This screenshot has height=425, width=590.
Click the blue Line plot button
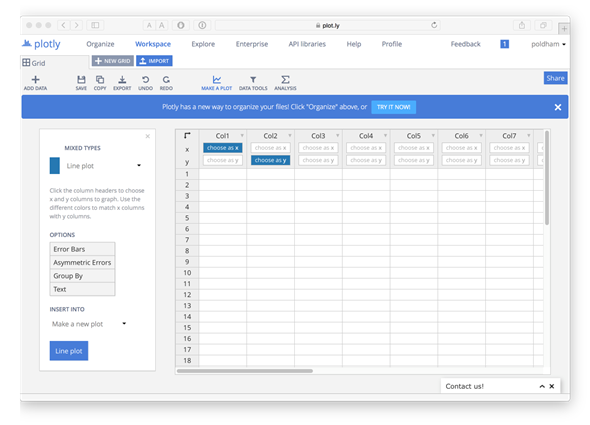69,351
